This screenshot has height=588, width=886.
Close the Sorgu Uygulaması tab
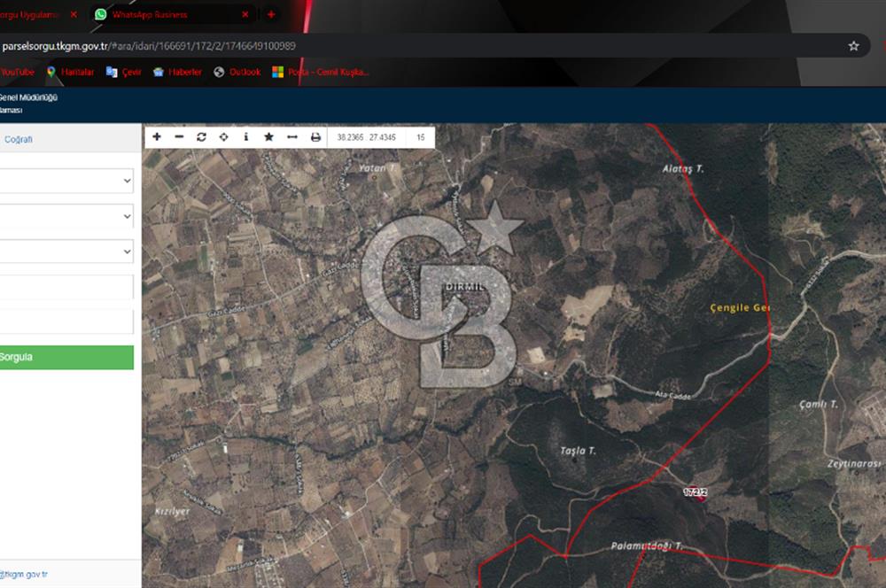tap(74, 14)
